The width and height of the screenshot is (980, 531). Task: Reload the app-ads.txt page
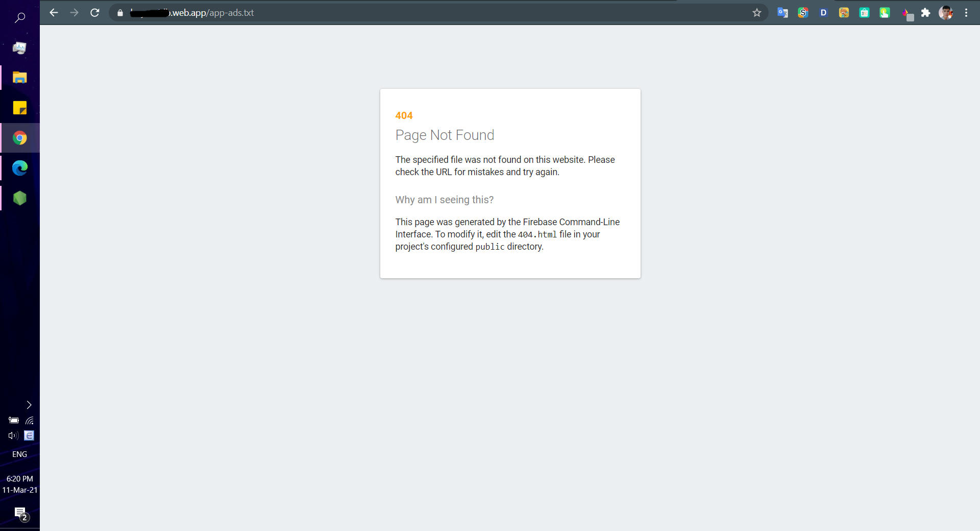(95, 13)
